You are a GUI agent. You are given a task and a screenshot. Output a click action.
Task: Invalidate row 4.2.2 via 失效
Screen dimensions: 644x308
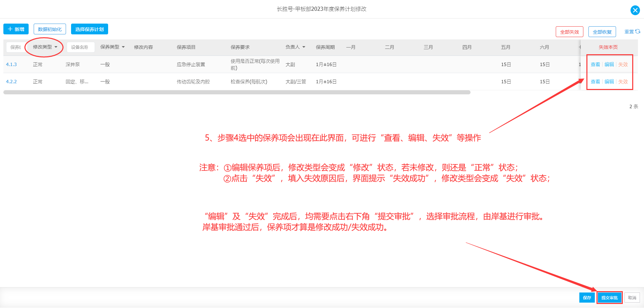(623, 82)
